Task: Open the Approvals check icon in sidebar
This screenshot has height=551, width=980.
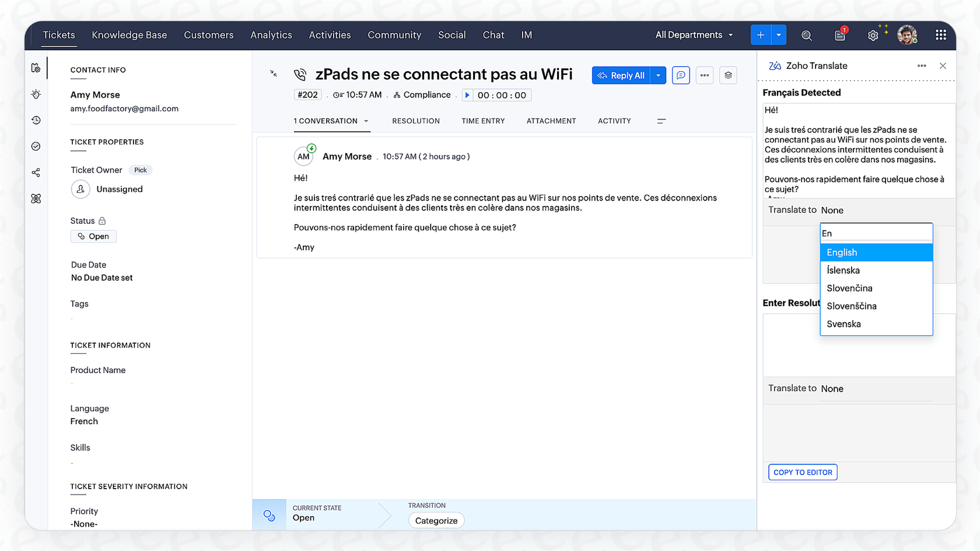Action: (x=36, y=146)
